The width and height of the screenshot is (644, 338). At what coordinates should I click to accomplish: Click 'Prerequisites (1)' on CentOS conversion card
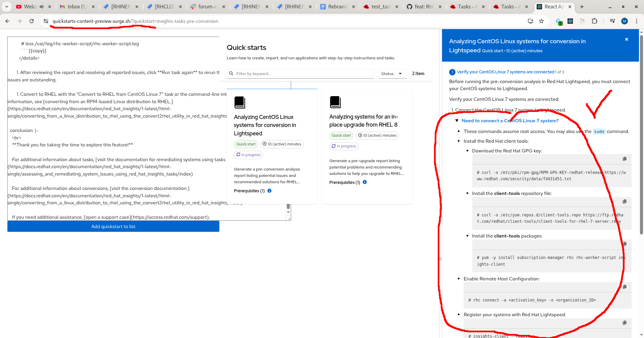[x=249, y=191]
